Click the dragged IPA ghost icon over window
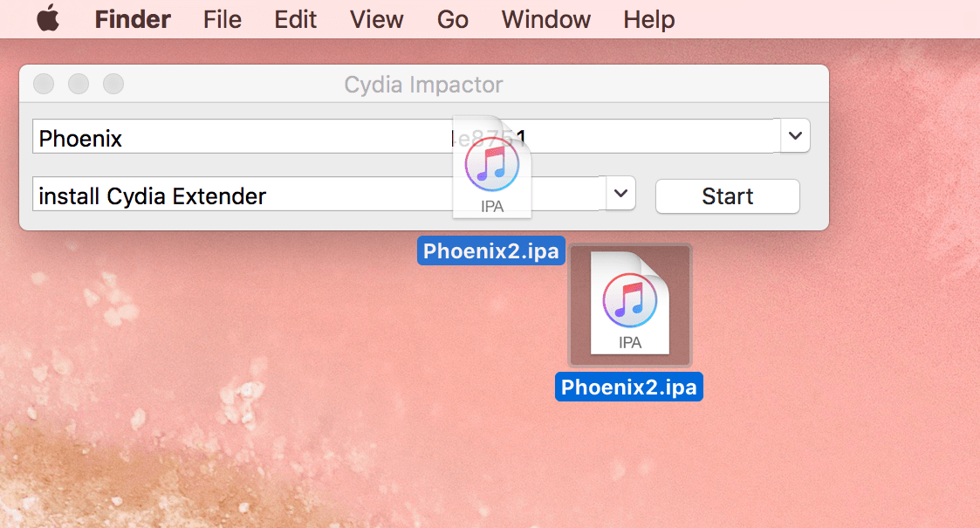Viewport: 980px width, 528px height. (492, 167)
